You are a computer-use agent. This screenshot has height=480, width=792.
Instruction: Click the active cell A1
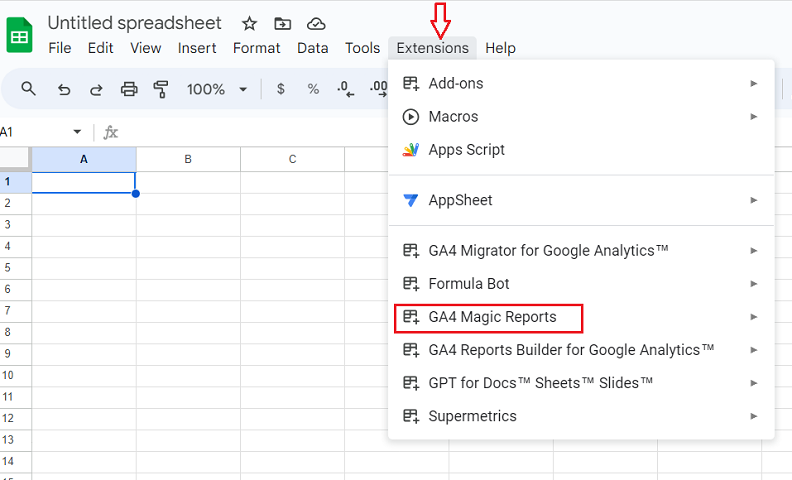(84, 182)
